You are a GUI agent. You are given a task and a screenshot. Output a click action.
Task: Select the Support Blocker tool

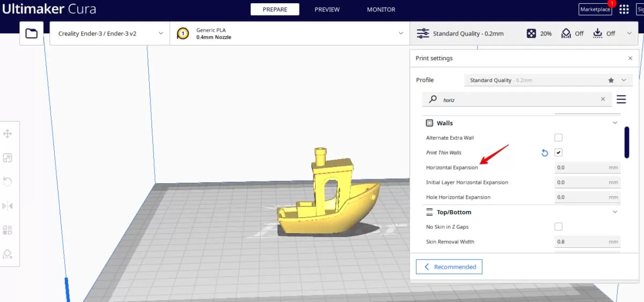tap(8, 254)
